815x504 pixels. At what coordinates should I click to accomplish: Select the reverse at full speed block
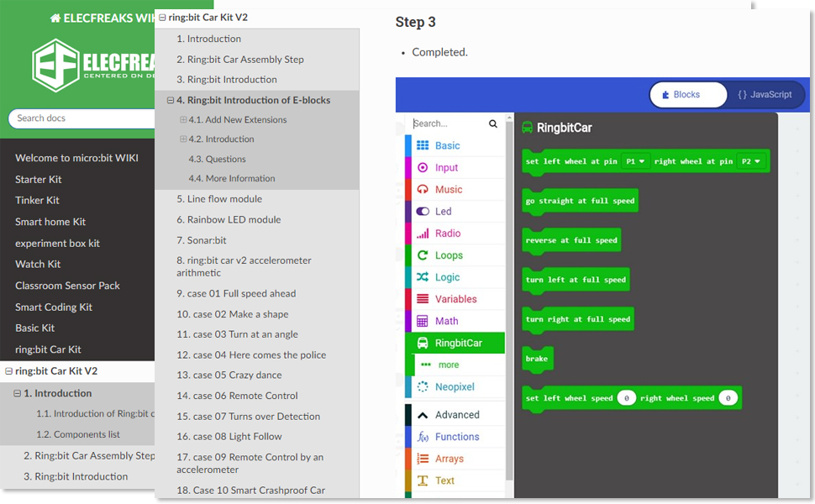571,240
